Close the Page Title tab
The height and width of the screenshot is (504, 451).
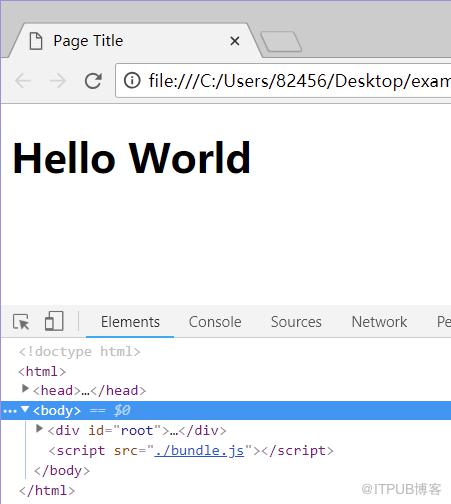coord(235,41)
